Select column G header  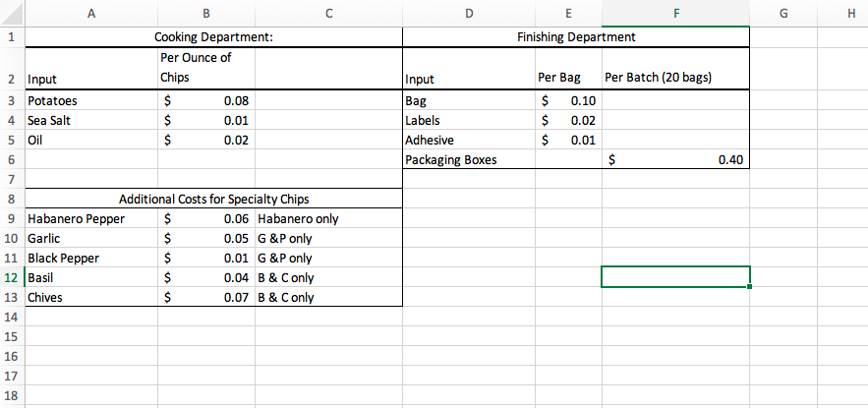tap(783, 14)
